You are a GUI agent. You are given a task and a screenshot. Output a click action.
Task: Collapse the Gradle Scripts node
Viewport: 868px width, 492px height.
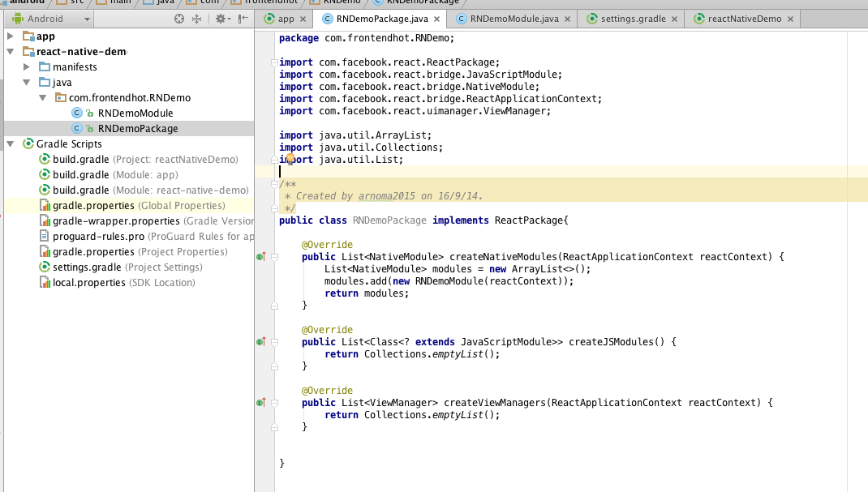coord(11,144)
